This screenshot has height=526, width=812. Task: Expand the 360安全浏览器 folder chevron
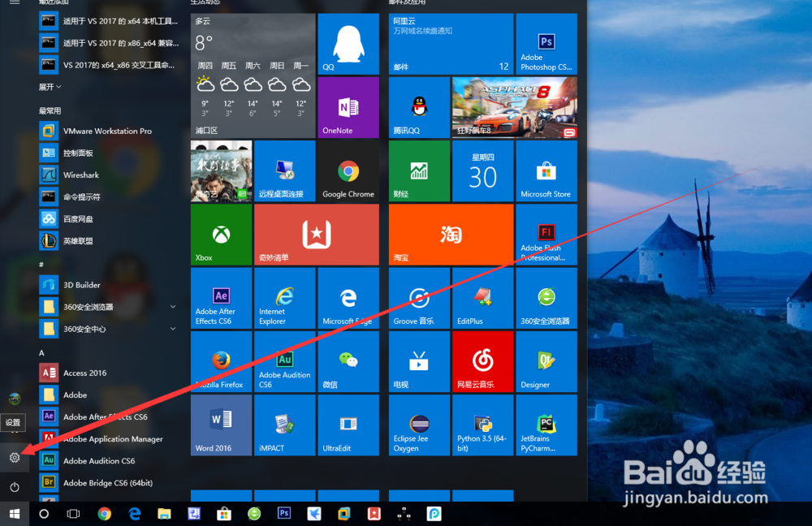coord(173,307)
